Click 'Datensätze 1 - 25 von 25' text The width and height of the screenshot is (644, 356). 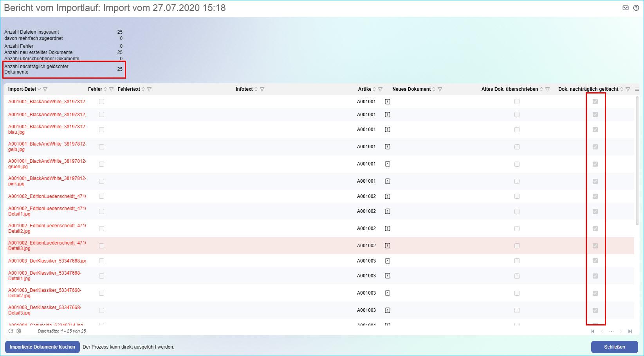tap(62, 331)
